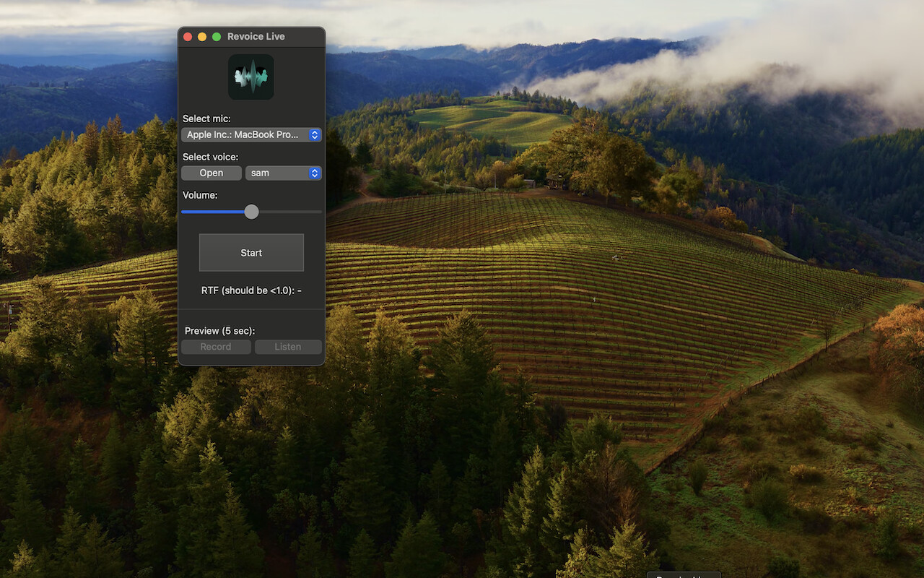924x578 pixels.
Task: Click the blue filled part of Volume slider
Action: [x=212, y=212]
